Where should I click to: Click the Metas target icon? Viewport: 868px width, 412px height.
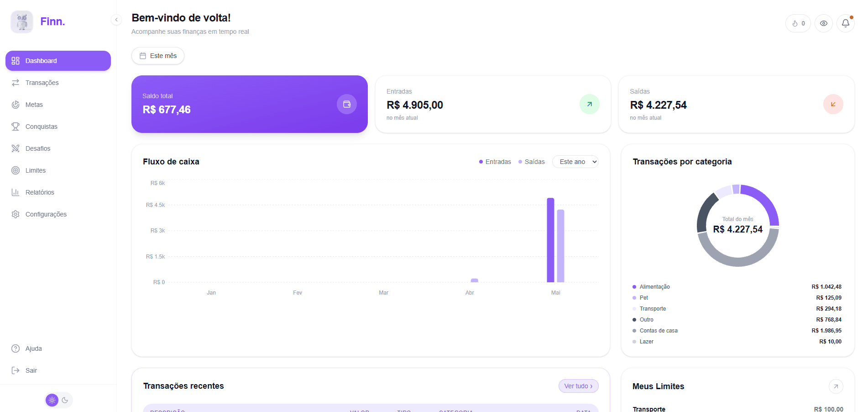coord(16,105)
